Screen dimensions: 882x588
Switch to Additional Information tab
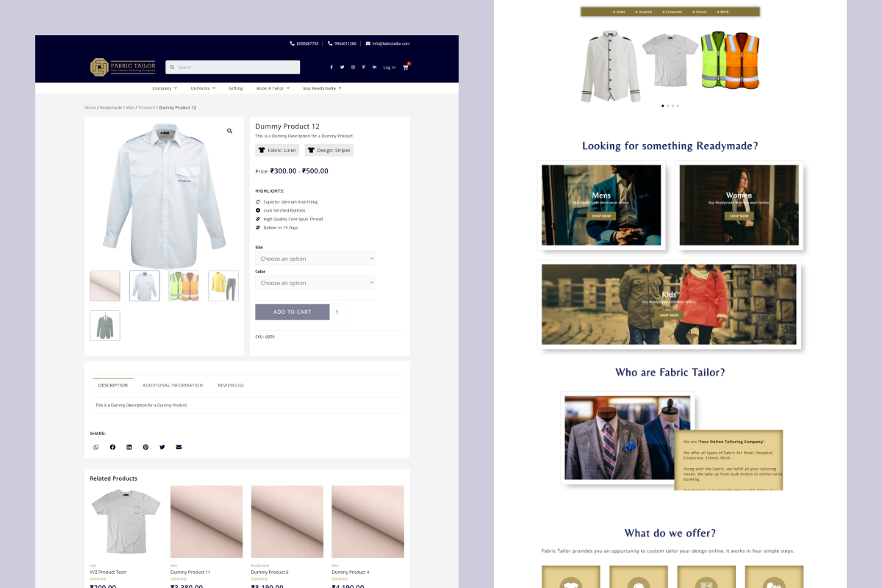(173, 385)
